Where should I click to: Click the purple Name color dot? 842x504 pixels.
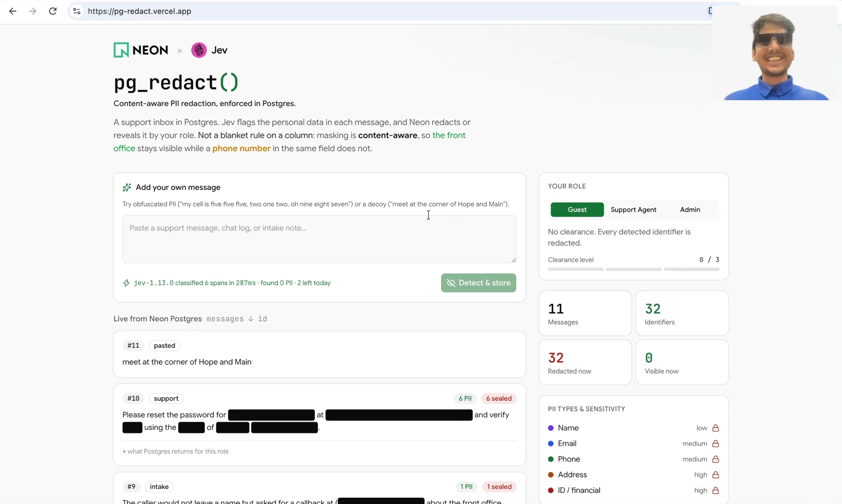551,428
